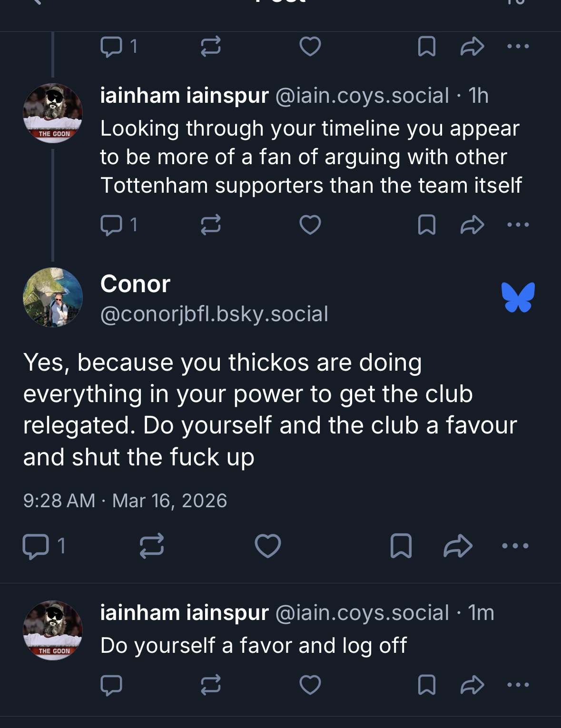561x728 pixels.
Task: Open @conorjbfl.bsky.social profile handle
Action: tap(214, 314)
